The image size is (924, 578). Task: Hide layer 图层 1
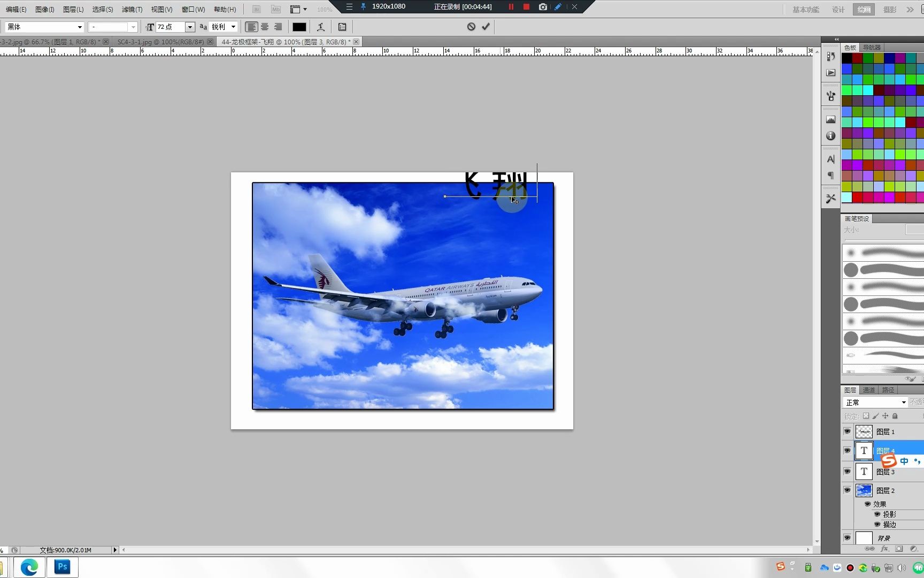847,431
